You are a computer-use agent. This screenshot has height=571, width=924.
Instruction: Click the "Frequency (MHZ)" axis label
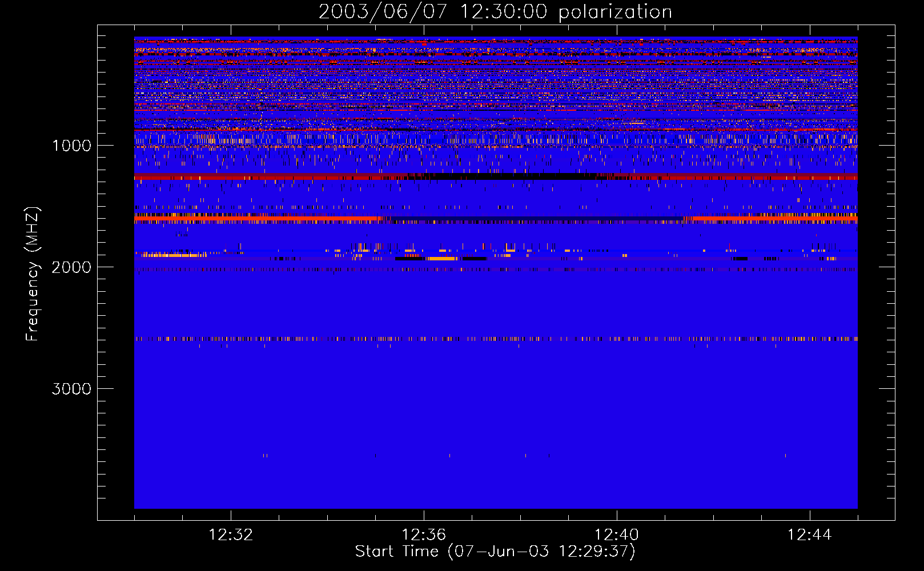33,274
